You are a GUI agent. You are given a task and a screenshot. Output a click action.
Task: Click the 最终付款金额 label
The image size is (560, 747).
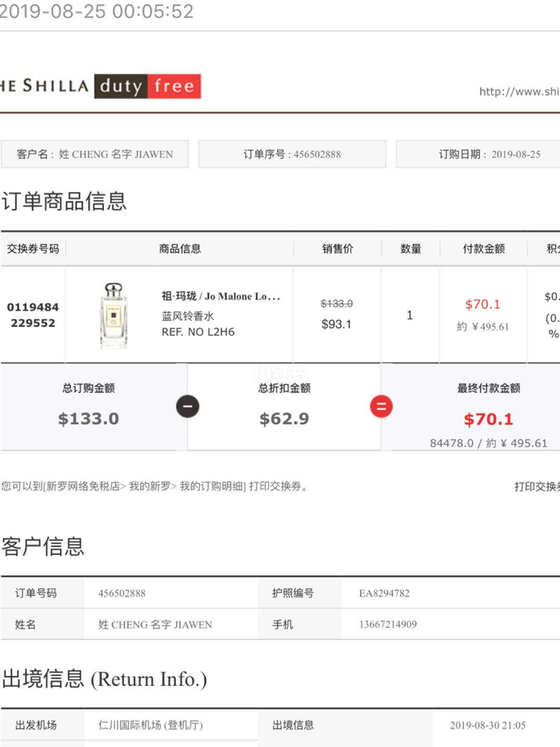click(x=488, y=388)
